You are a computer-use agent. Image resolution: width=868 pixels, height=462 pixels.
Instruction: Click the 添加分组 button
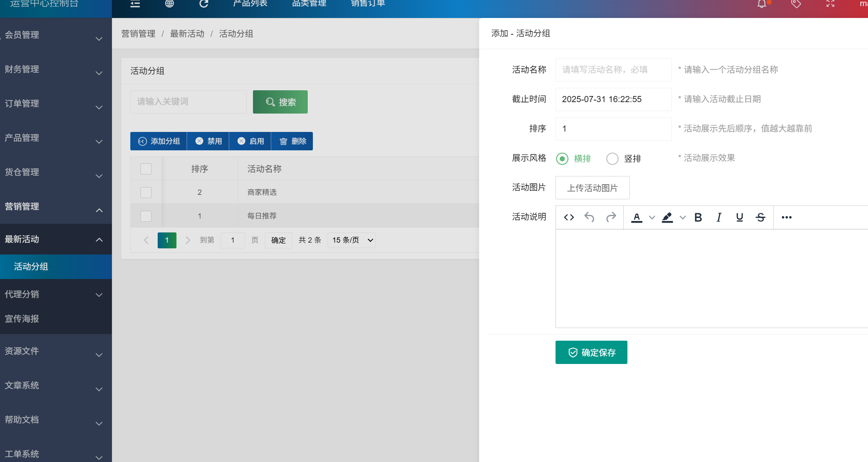click(159, 141)
